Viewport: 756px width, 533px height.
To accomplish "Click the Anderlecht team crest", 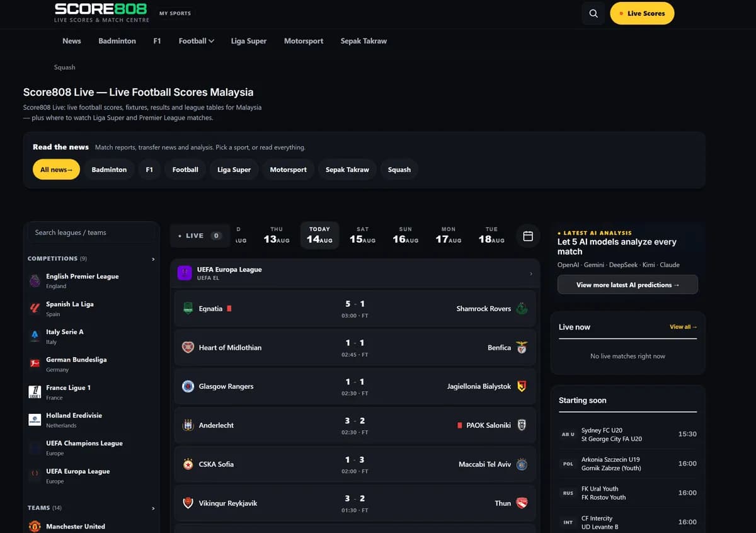I will click(x=188, y=425).
